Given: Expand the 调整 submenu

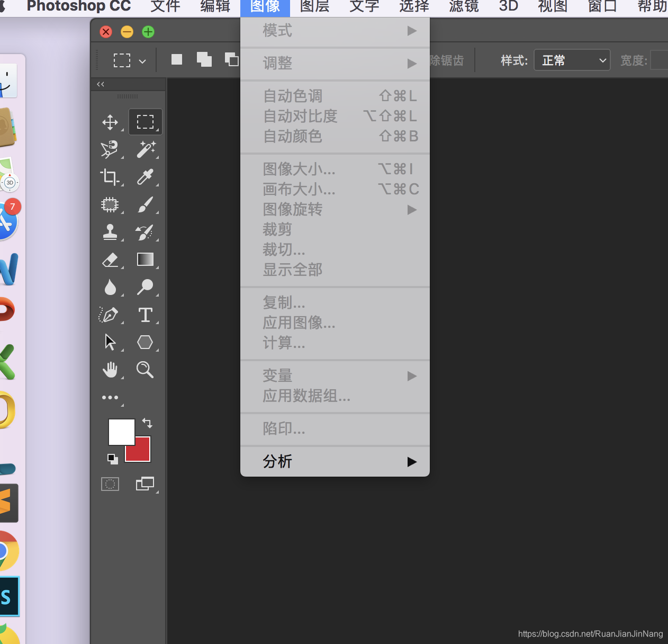Looking at the screenshot, I should [335, 64].
